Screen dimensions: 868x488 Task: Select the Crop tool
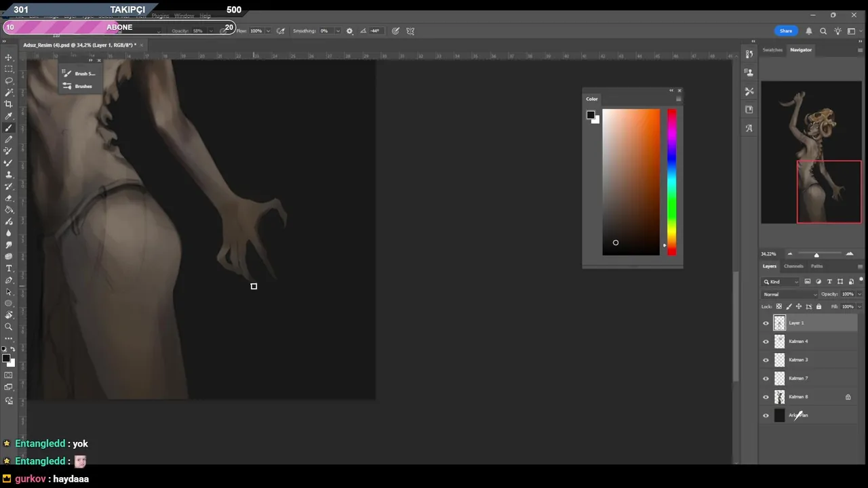click(9, 104)
